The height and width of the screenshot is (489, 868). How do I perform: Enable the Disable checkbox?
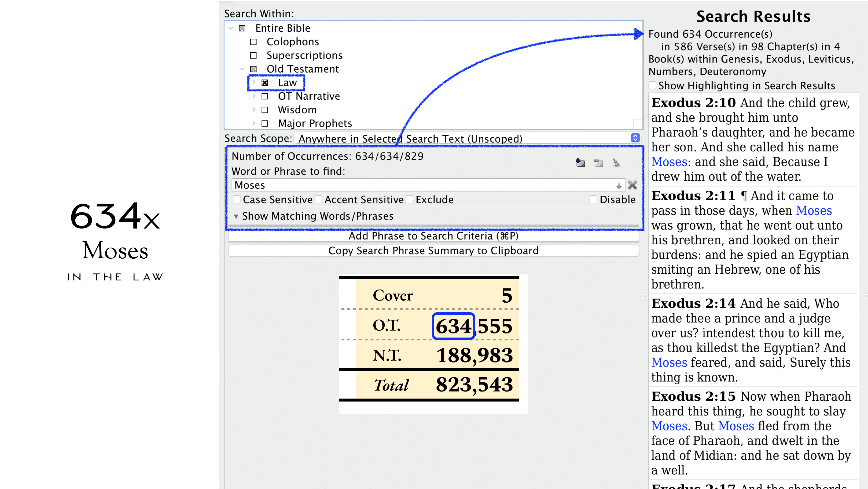click(x=594, y=199)
